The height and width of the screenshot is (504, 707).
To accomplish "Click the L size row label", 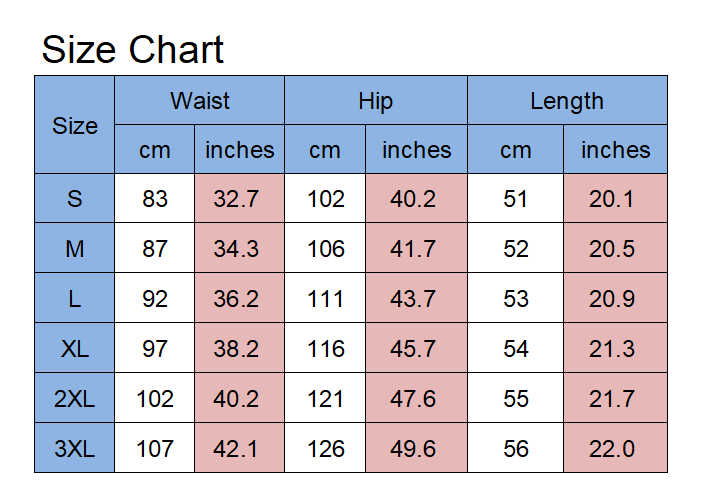I will pos(75,299).
